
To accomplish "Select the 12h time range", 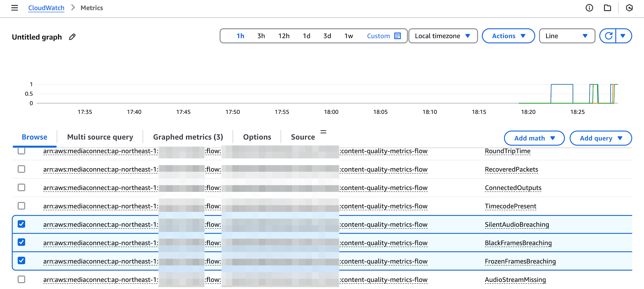I will [x=284, y=36].
